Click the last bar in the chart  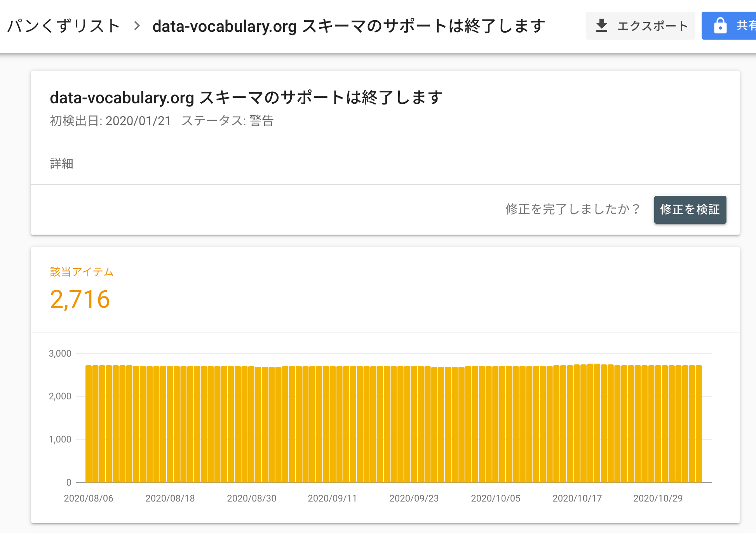click(x=699, y=424)
